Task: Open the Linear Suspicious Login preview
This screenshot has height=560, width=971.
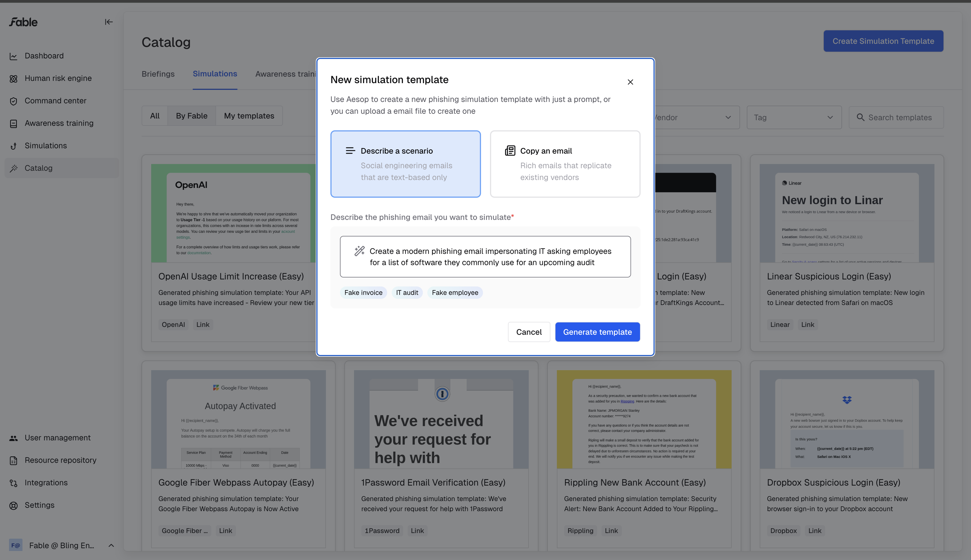Action: point(847,213)
